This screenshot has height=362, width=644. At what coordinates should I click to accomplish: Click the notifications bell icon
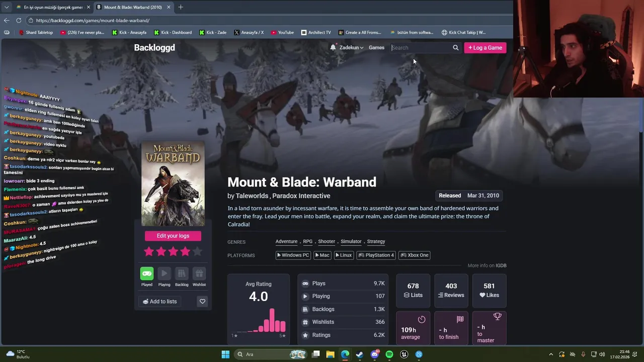pos(333,47)
